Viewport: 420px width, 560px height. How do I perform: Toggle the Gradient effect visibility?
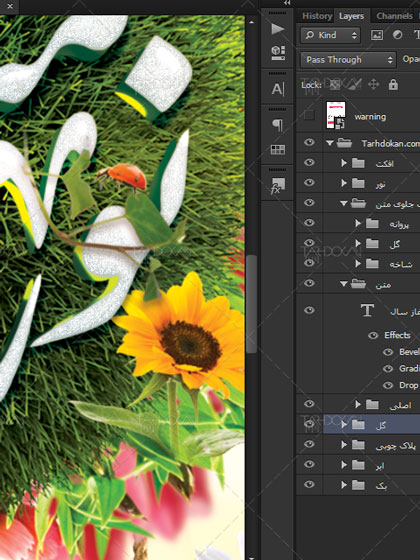pos(388,369)
